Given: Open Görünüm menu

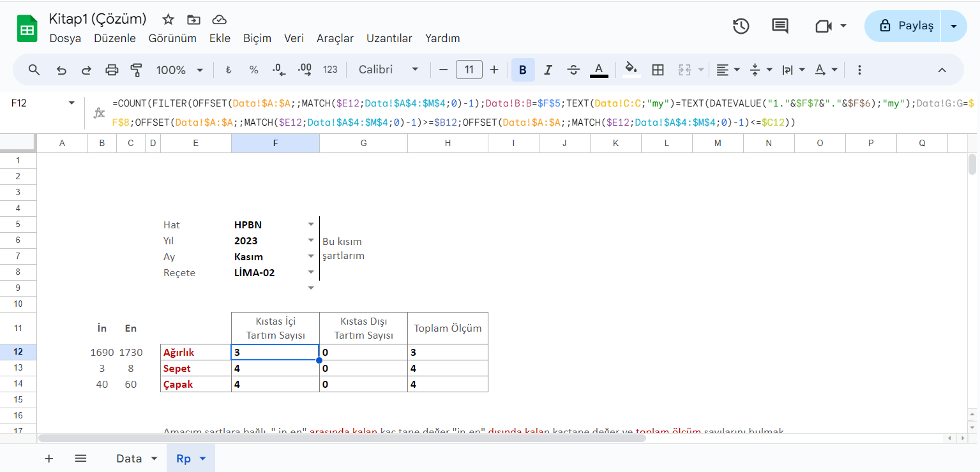Looking at the screenshot, I should [172, 38].
